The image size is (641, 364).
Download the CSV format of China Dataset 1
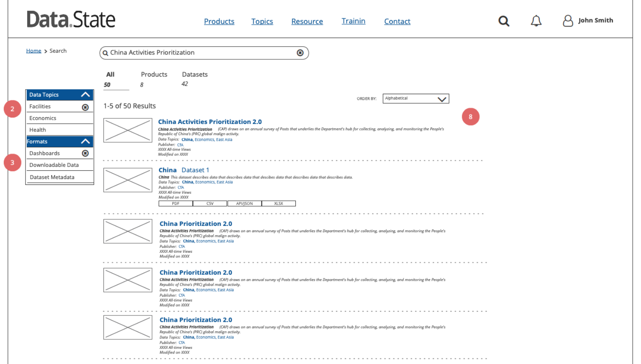209,203
